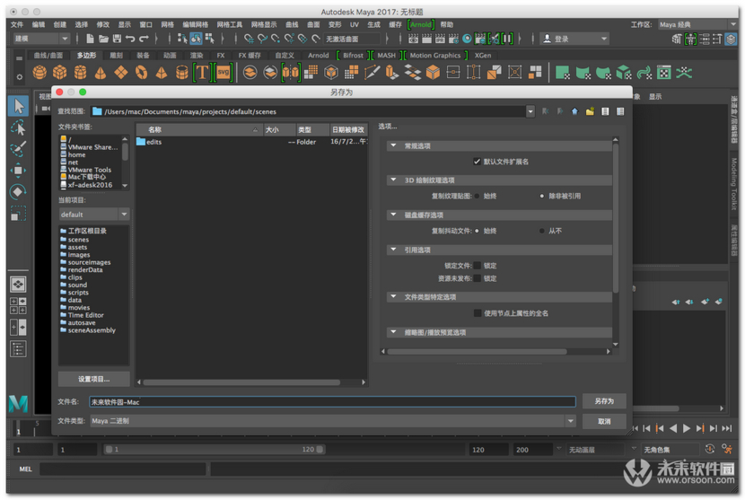The image size is (745, 500).
Task: Toggle use full attribute names on nodes checkbox
Action: coord(478,313)
